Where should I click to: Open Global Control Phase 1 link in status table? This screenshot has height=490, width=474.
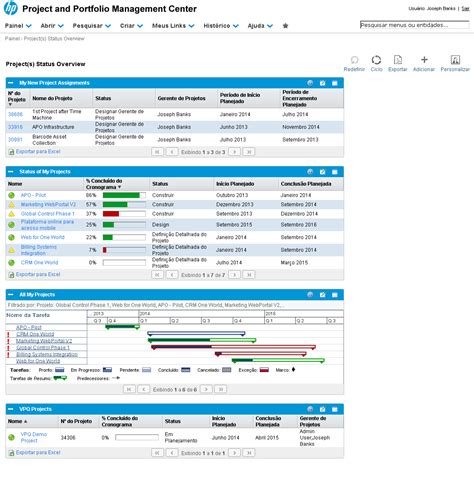(x=48, y=214)
